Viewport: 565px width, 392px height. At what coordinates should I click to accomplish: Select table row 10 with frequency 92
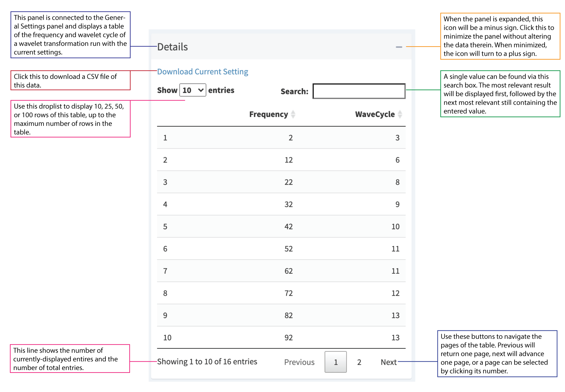click(281, 338)
